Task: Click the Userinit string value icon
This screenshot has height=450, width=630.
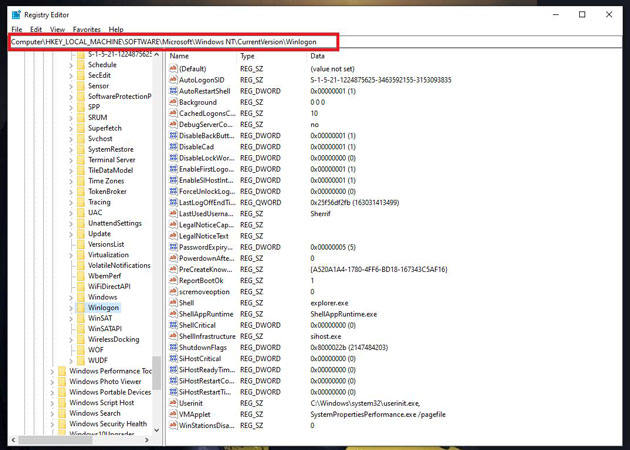Action: (x=173, y=403)
